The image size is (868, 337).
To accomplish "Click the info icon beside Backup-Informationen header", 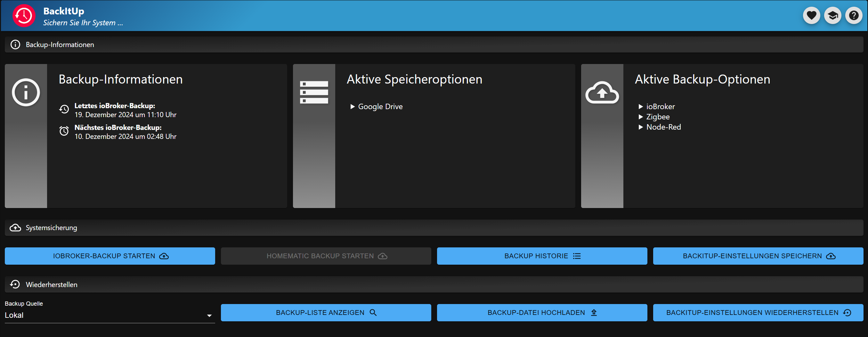I will 15,44.
